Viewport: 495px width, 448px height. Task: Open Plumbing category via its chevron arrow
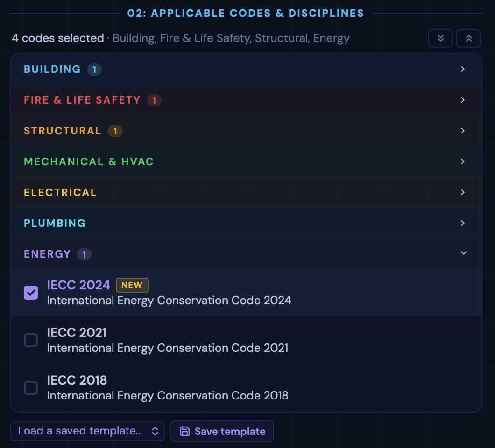(463, 223)
